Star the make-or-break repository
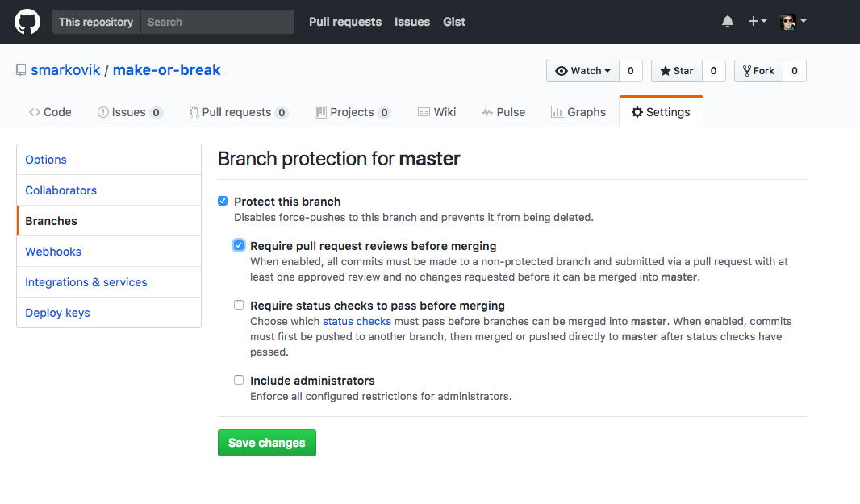860x504 pixels. click(x=677, y=71)
